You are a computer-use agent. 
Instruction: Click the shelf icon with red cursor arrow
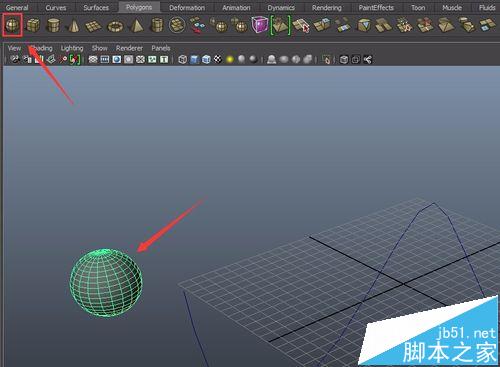(301, 26)
